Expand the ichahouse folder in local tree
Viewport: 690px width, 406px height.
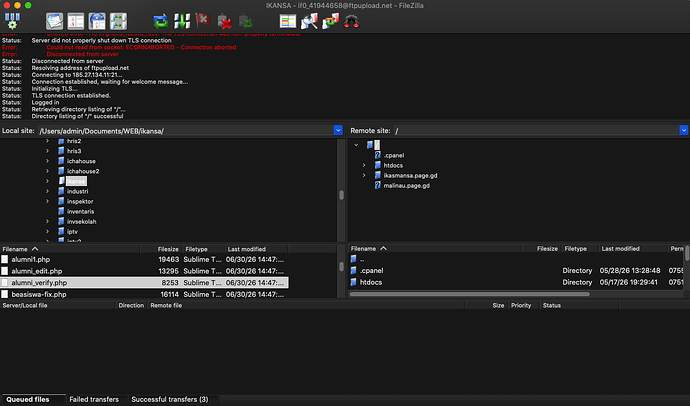pyautogui.click(x=48, y=161)
